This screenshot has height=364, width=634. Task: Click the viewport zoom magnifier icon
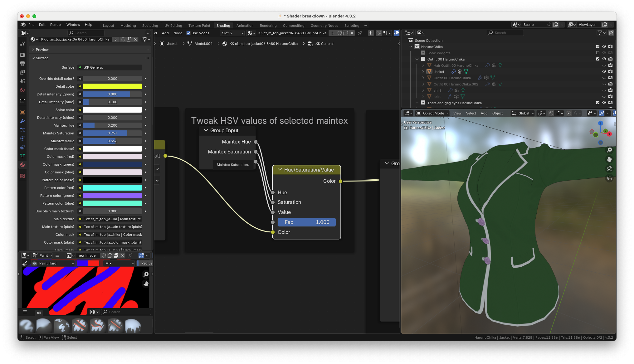609,150
